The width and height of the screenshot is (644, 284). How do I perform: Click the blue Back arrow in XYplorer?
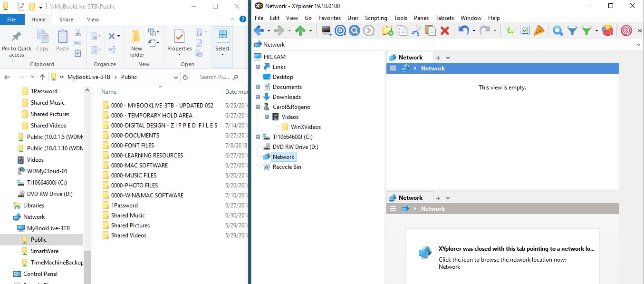[x=259, y=30]
